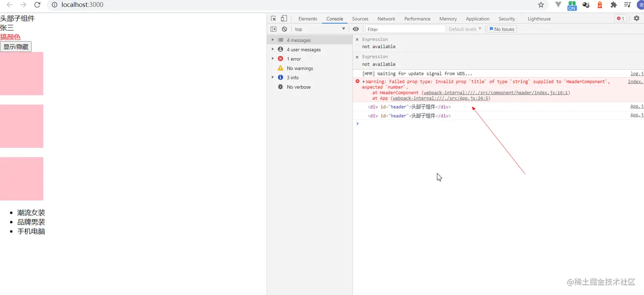Open the molecule-balls extension icon

tap(586, 5)
